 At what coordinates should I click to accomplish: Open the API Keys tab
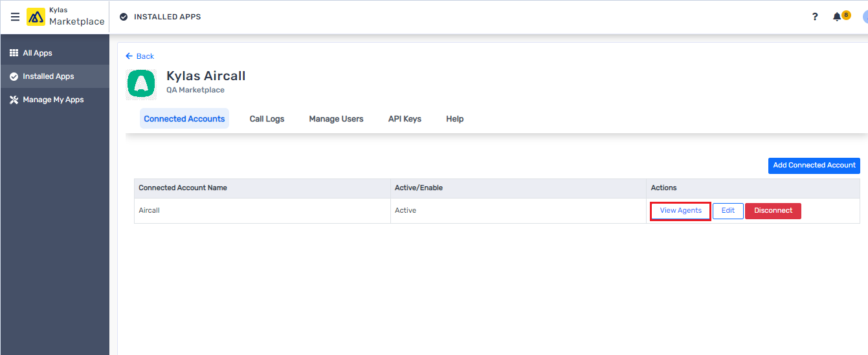[405, 119]
